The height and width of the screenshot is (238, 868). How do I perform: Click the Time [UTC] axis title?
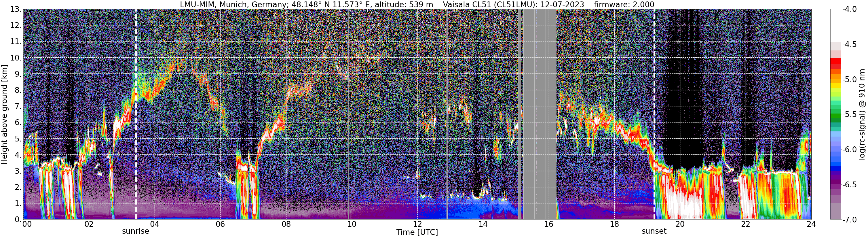[x=417, y=232]
